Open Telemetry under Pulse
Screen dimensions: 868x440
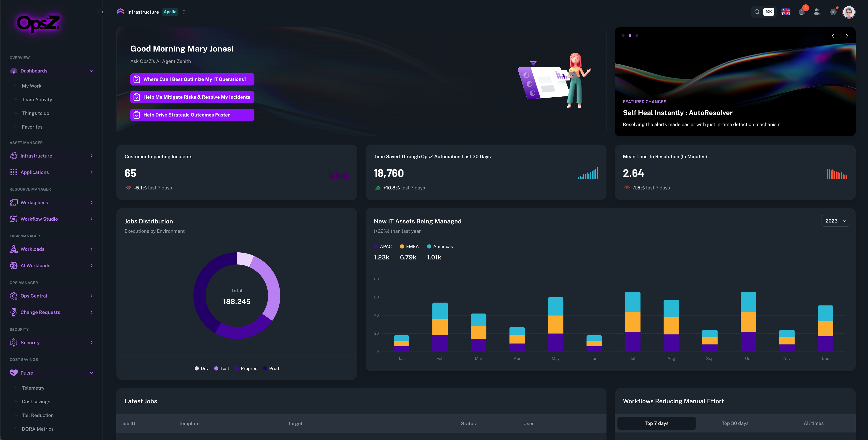(33, 388)
